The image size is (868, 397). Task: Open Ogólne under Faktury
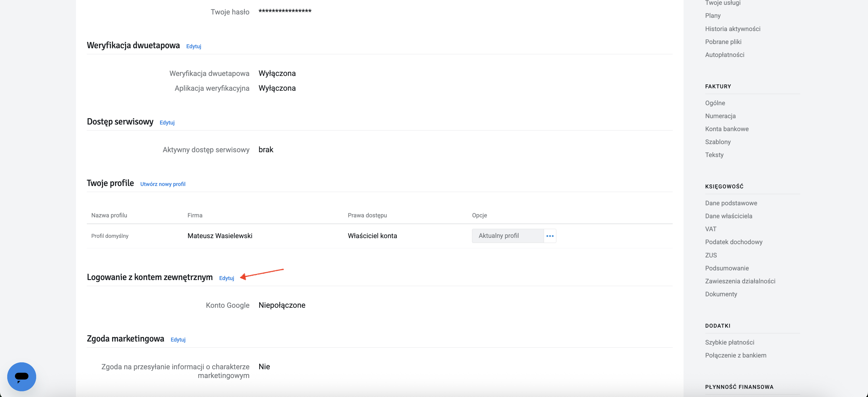[715, 103]
